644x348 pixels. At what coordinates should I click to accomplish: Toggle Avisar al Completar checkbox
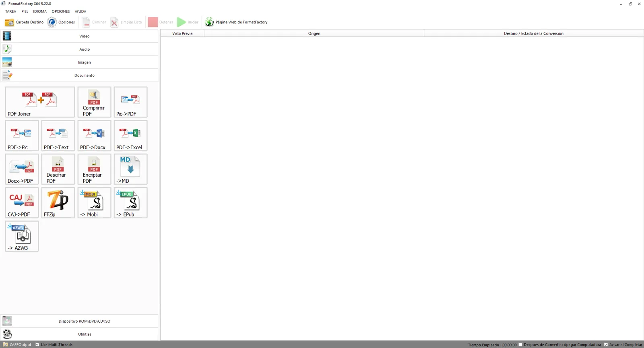tap(606, 344)
